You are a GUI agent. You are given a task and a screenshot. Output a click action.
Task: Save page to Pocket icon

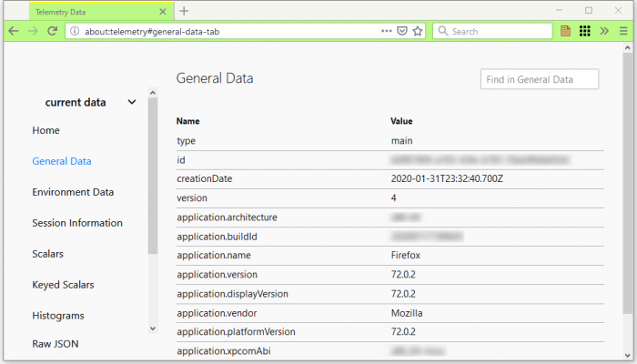[401, 31]
